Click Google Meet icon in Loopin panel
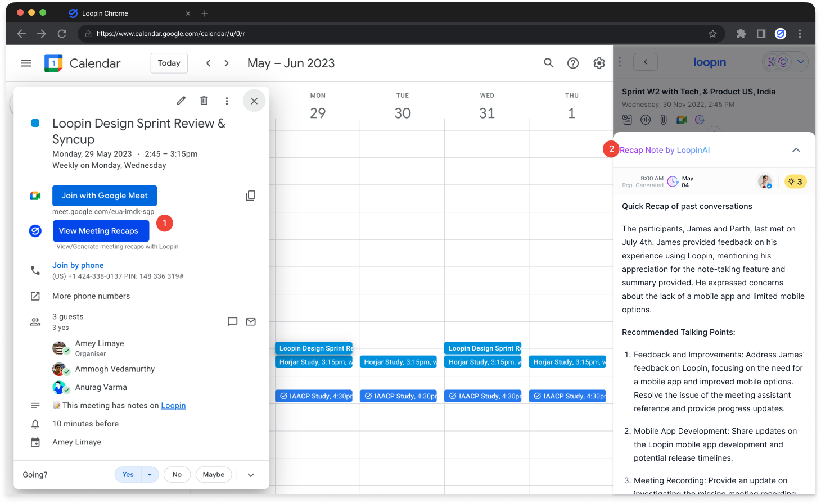 (682, 120)
